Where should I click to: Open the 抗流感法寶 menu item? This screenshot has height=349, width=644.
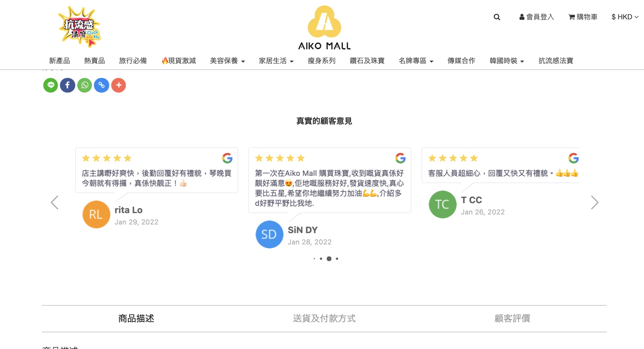pos(556,61)
